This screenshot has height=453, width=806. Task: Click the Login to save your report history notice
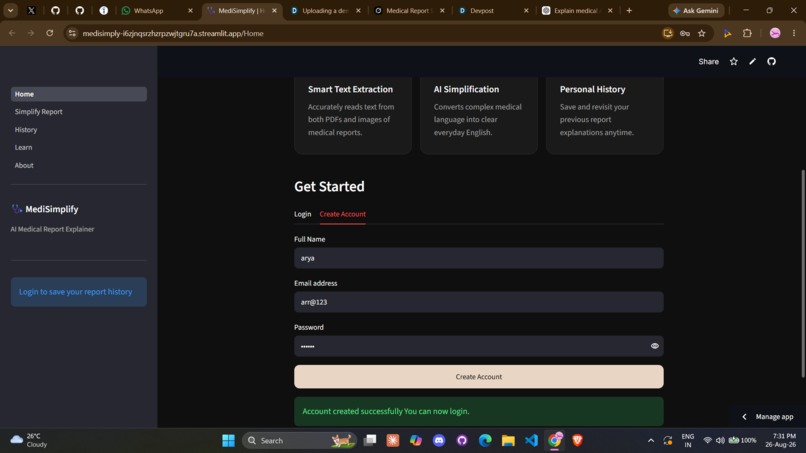point(79,292)
